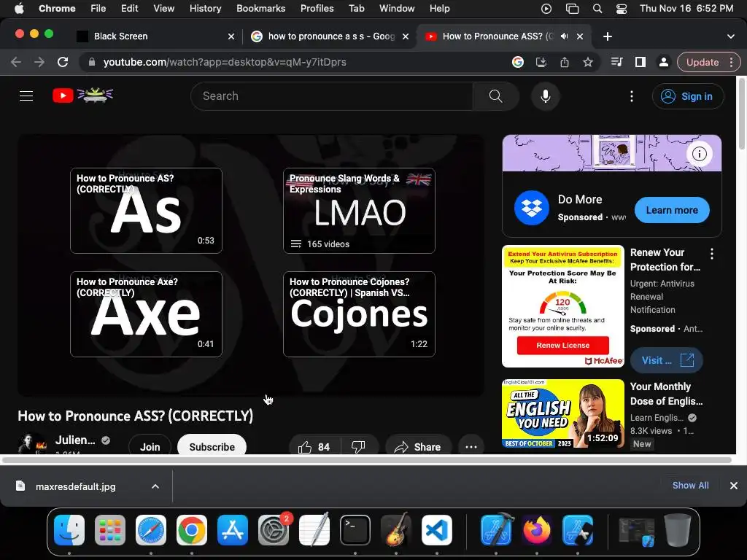747x560 pixels.
Task: Click Google icon in address bar
Action: point(518,62)
